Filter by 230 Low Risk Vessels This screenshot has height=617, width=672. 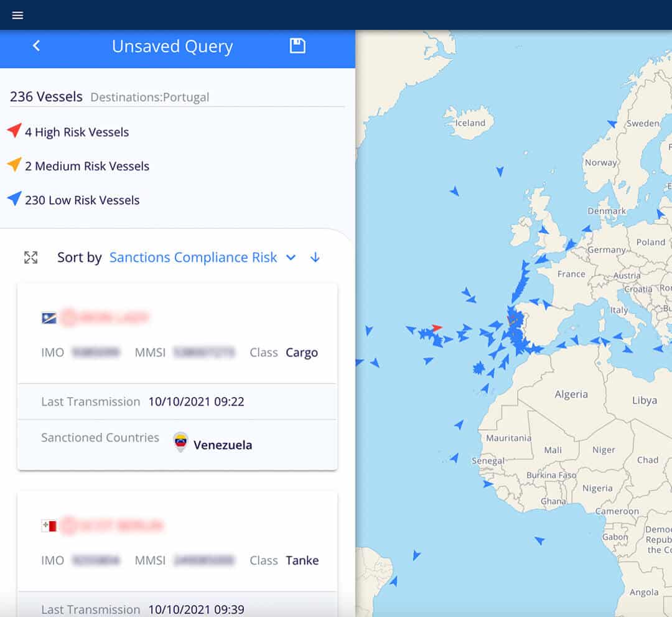pyautogui.click(x=82, y=200)
